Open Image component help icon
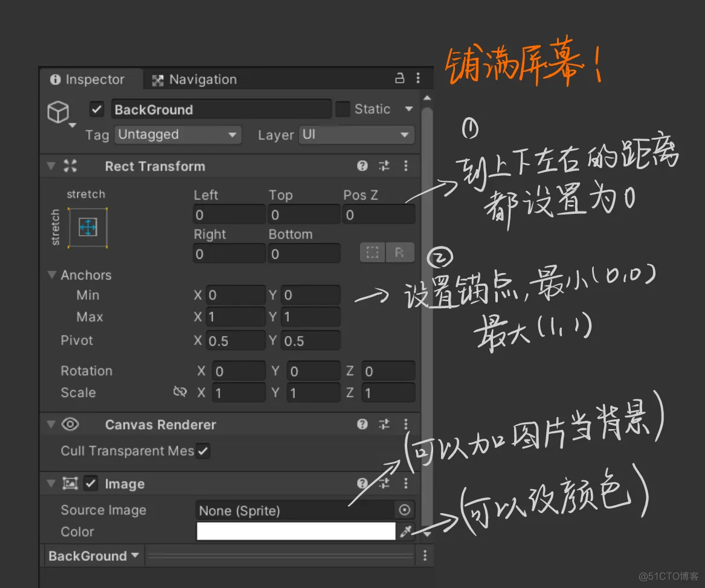 click(362, 483)
